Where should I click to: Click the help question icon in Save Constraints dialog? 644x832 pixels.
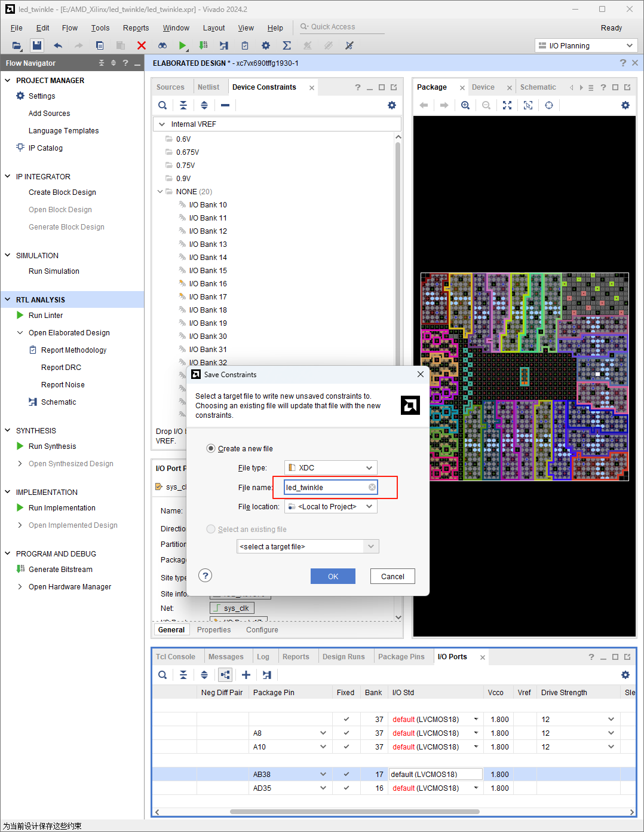click(206, 576)
